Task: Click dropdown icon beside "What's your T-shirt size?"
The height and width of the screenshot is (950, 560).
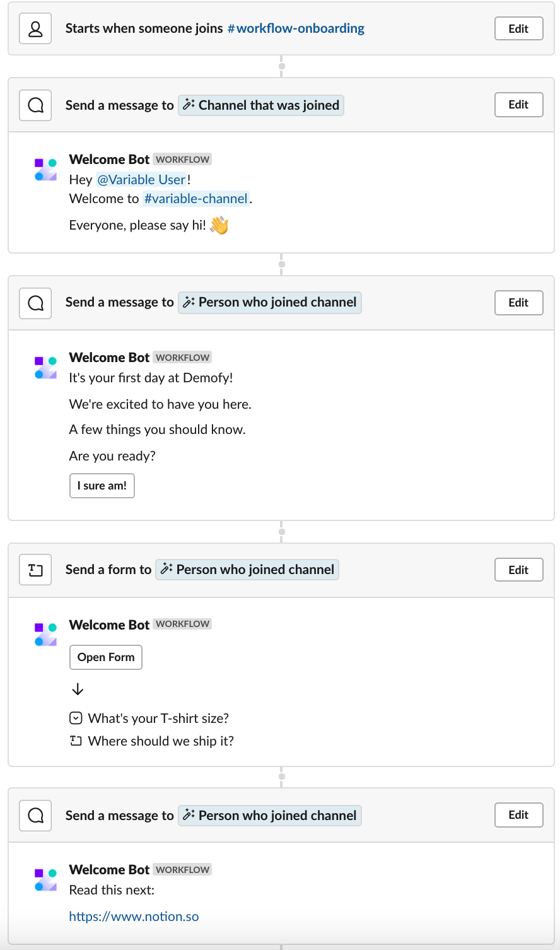Action: point(76,718)
